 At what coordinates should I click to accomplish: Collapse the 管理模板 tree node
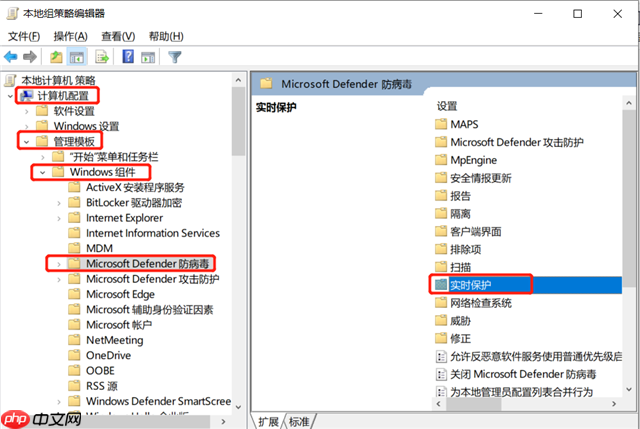pos(25,142)
